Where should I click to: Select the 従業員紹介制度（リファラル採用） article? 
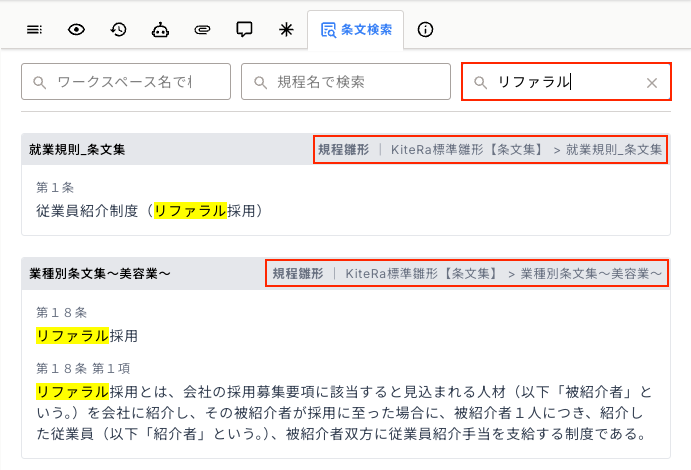point(150,211)
